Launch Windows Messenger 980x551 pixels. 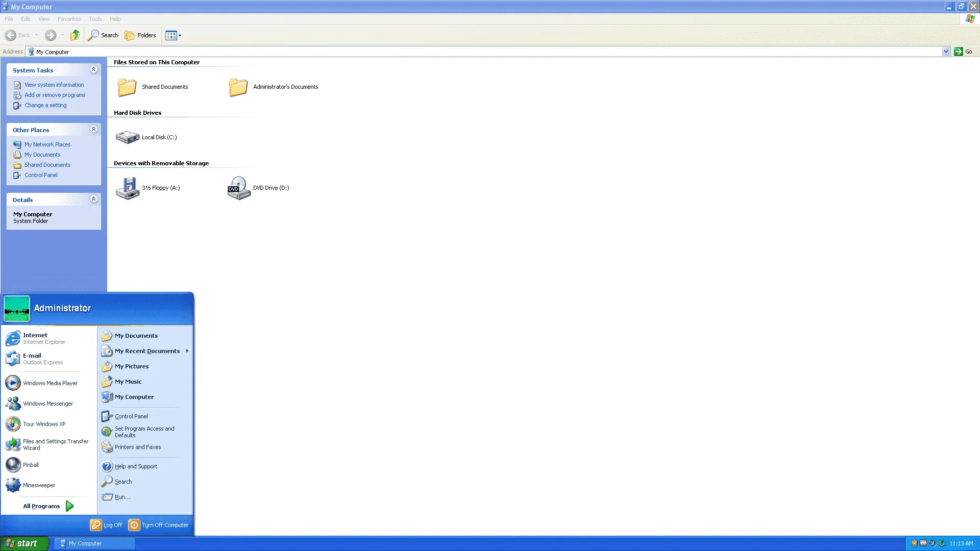[49, 404]
